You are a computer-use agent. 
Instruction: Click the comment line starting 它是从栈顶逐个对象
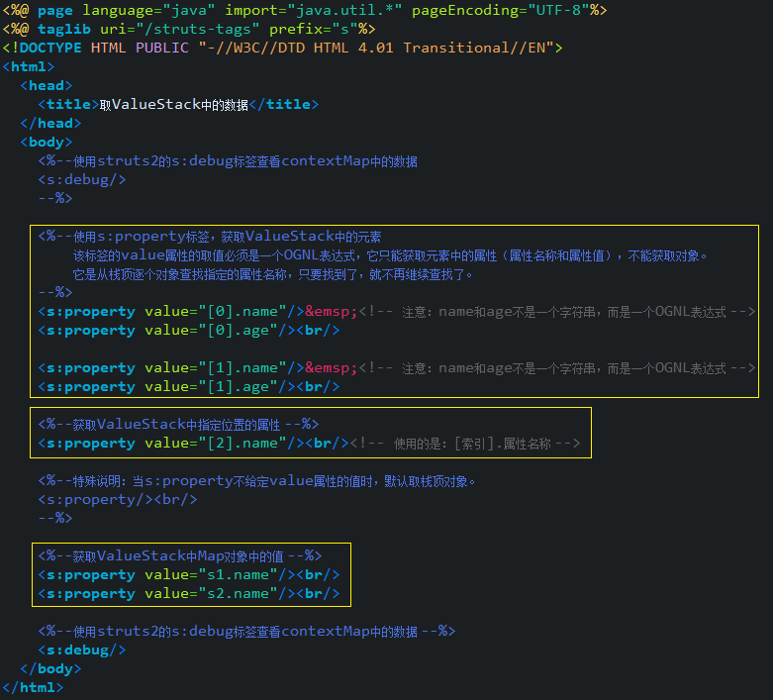273,274
